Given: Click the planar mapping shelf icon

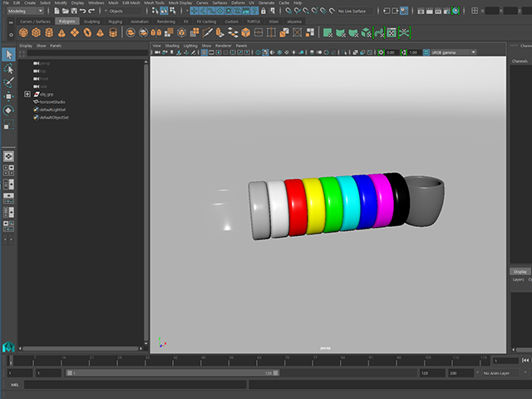Looking at the screenshot, I should click(x=328, y=32).
